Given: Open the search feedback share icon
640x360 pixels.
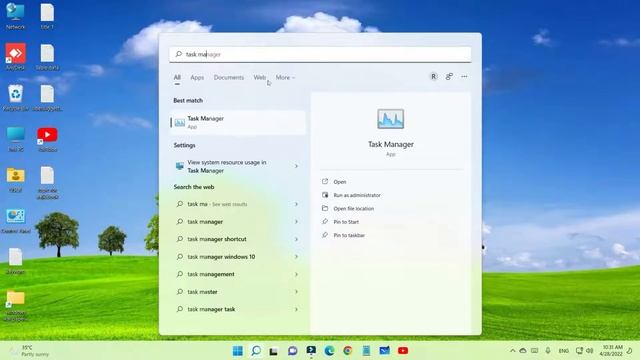Looking at the screenshot, I should click(x=449, y=76).
